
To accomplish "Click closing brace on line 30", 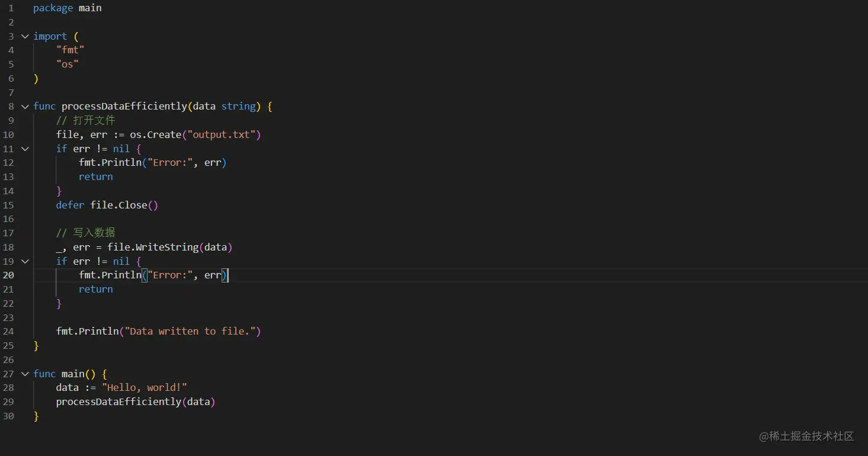I will point(36,416).
